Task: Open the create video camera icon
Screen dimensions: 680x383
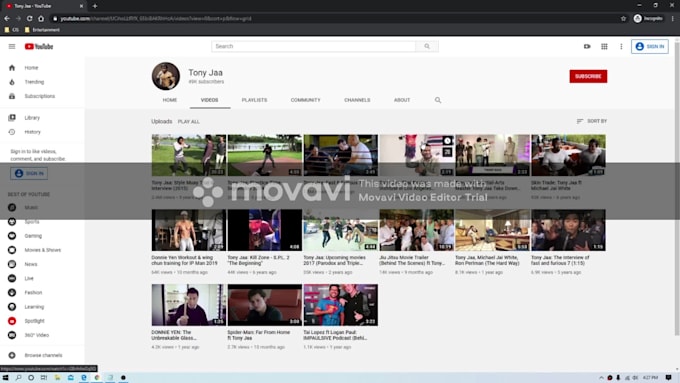Action: click(x=587, y=46)
